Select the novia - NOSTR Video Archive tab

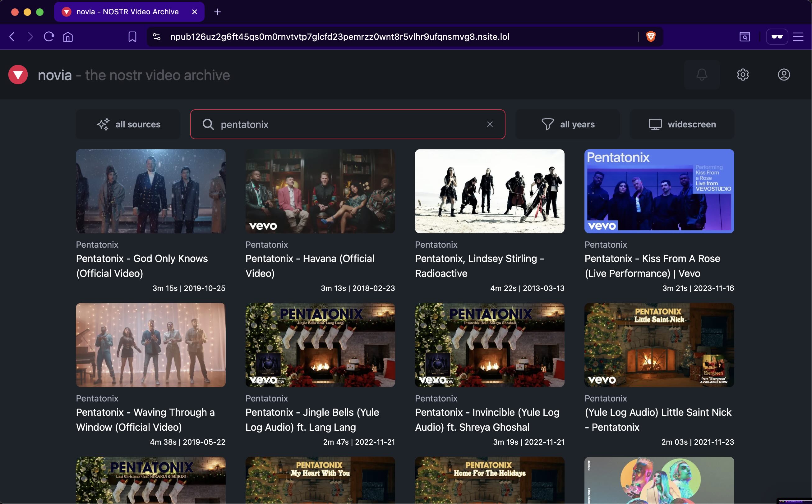tap(129, 12)
